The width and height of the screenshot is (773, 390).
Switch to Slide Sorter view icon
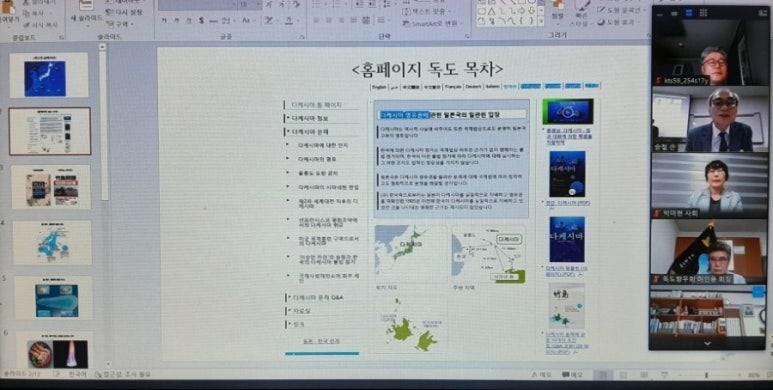coord(623,376)
